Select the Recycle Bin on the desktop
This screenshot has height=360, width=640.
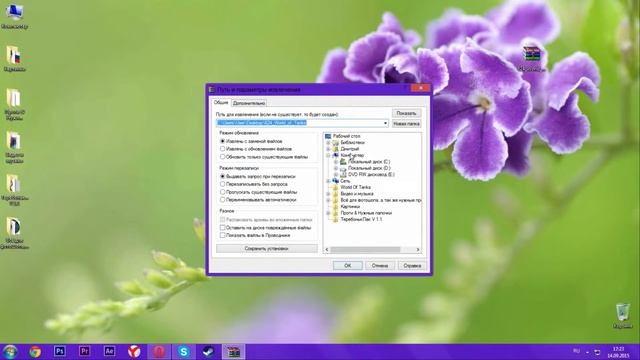point(622,316)
